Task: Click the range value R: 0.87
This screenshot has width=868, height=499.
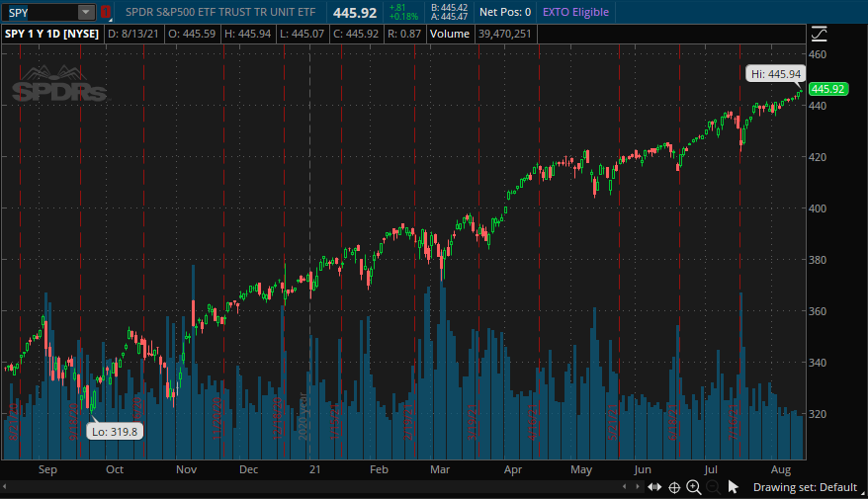Action: (x=404, y=34)
